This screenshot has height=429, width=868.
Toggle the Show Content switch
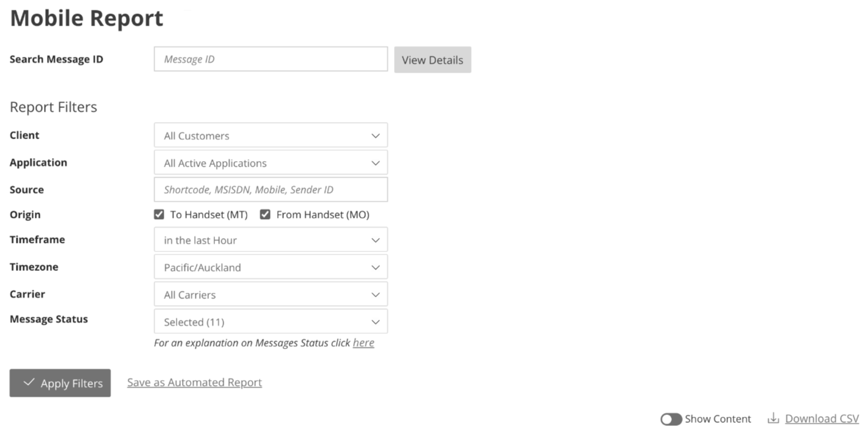point(671,419)
